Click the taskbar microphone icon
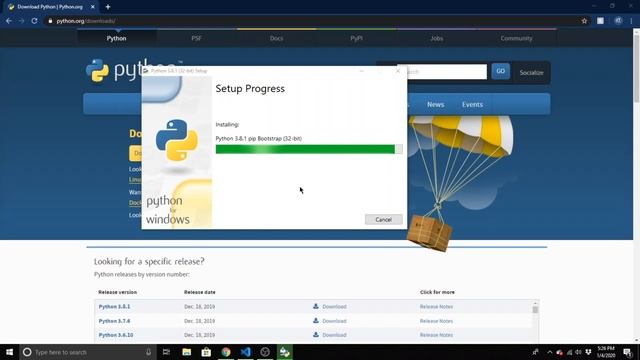Image resolution: width=640 pixels, height=360 pixels. pyautogui.click(x=149, y=352)
